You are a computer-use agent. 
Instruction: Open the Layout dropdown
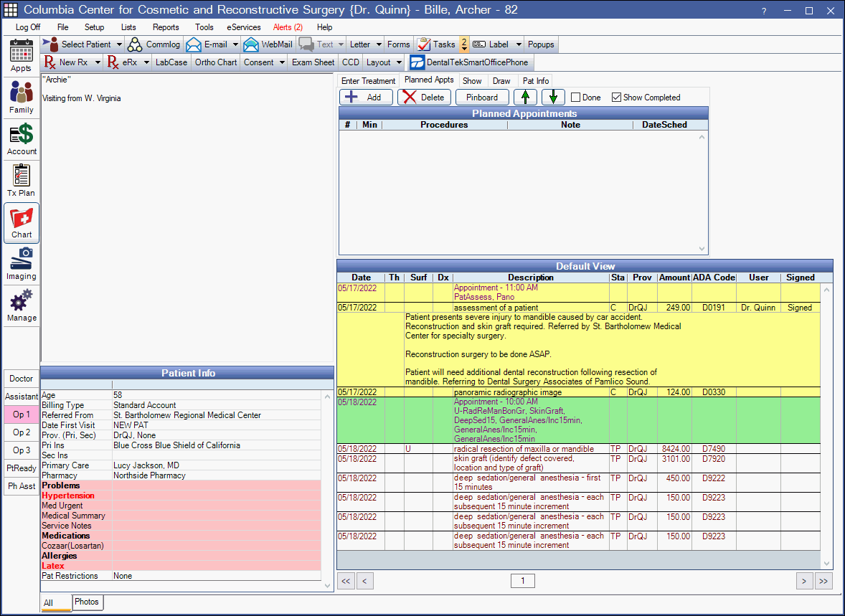pyautogui.click(x=400, y=62)
